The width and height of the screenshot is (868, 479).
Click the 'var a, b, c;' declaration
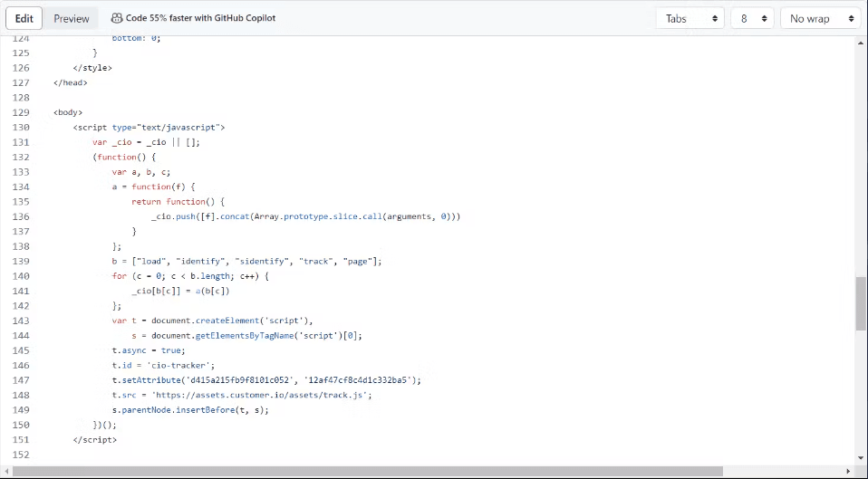141,172
